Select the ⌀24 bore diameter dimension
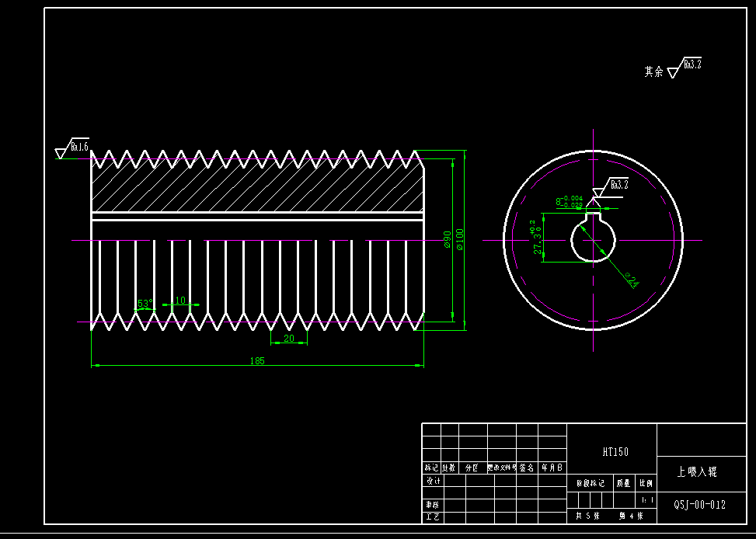 pos(632,280)
